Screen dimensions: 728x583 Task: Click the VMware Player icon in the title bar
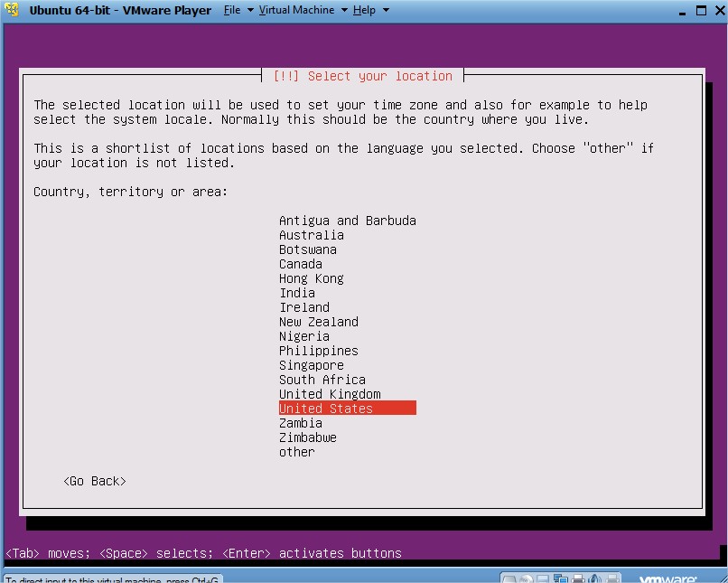pyautogui.click(x=11, y=9)
